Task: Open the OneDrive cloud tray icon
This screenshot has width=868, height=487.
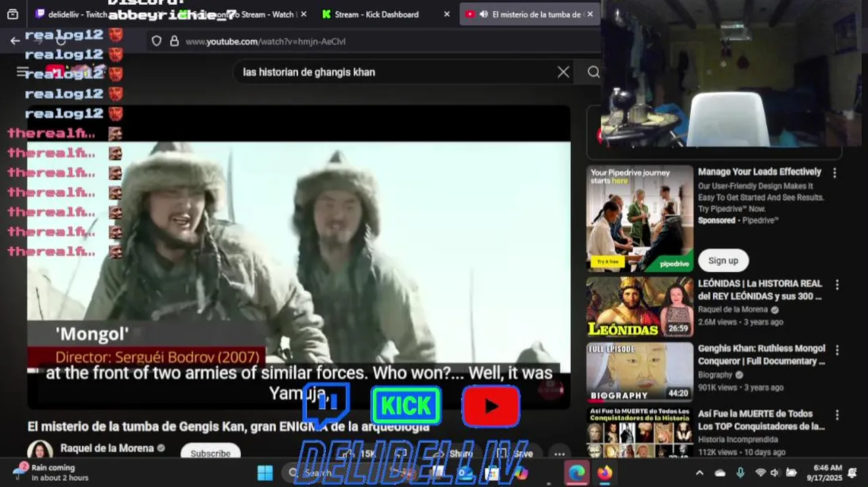Action: pos(721,473)
